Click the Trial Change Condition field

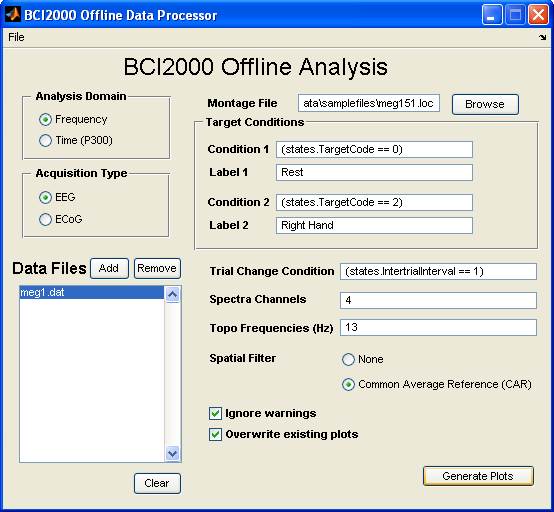click(438, 271)
